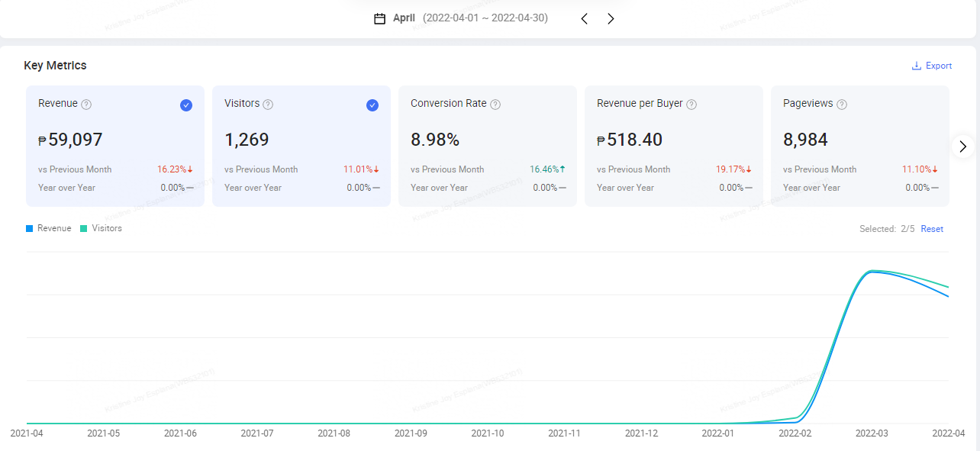Open the Visitors help question icon
The width and height of the screenshot is (980, 451).
[x=268, y=105]
